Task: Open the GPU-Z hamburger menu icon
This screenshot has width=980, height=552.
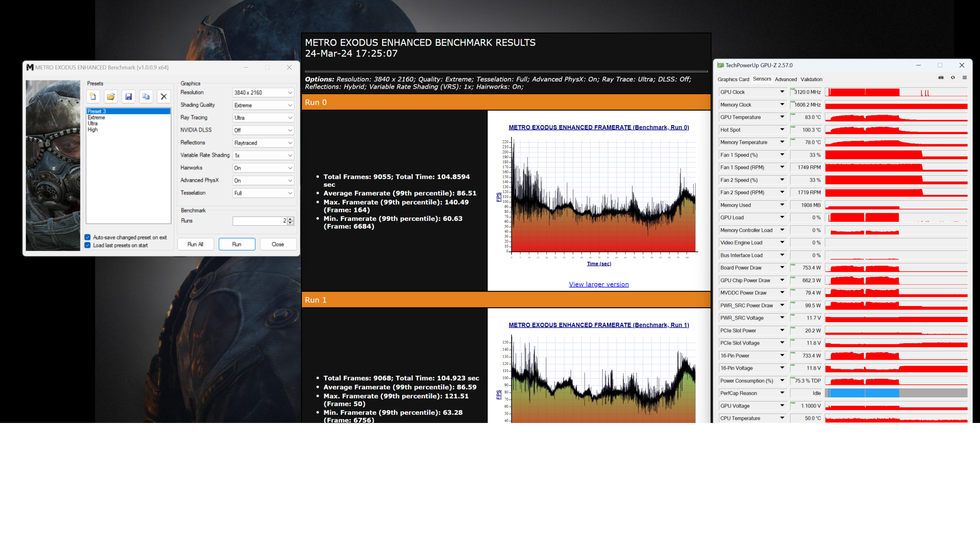Action: pyautogui.click(x=964, y=78)
